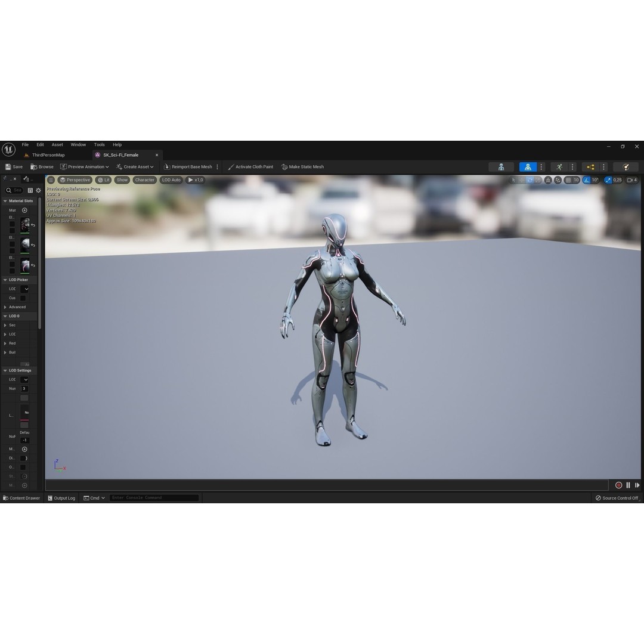Open the Content Drawer

click(x=21, y=498)
